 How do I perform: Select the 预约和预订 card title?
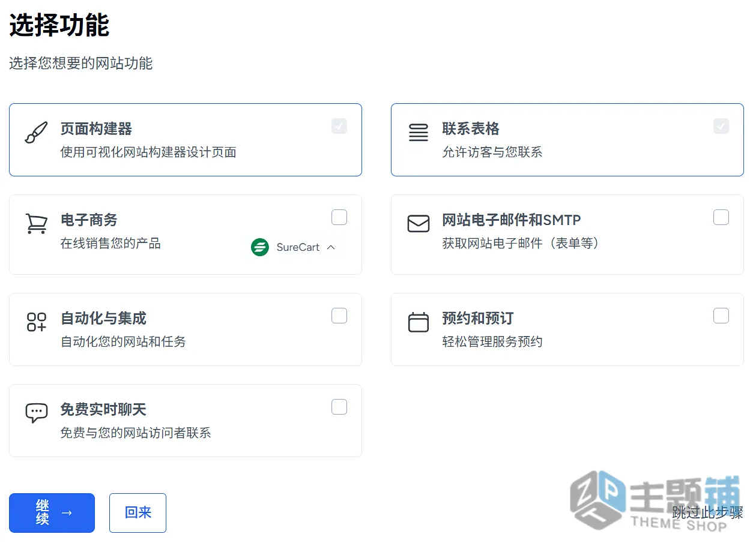478,319
